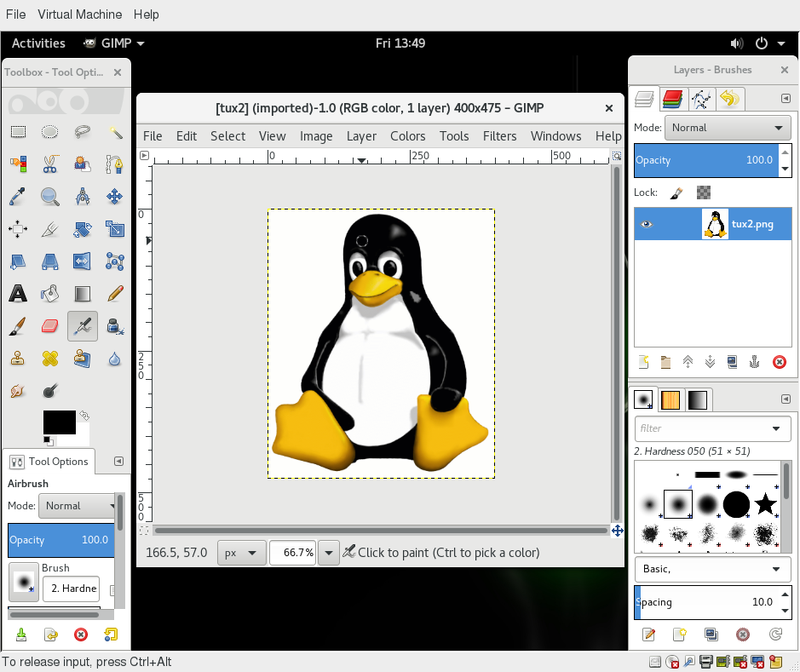The image size is (800, 672).
Task: Toggle Quick Mask at canvas corner
Action: click(x=144, y=531)
